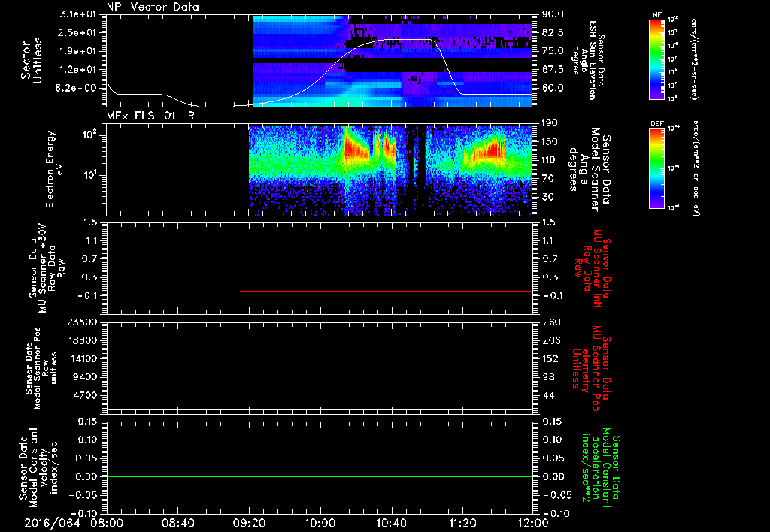Click the red MU Scanner Inh label
Image resolution: width=770 pixels, height=532 pixels.
click(x=593, y=268)
